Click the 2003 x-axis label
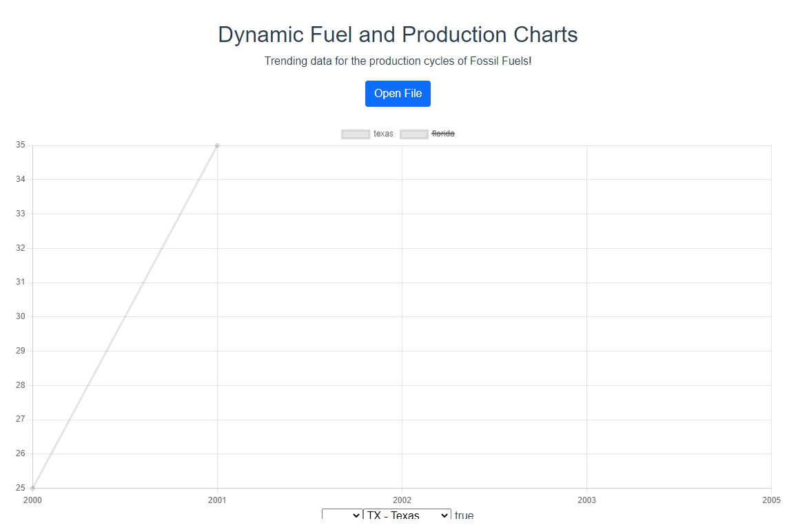This screenshot has width=798, height=532. tap(586, 500)
